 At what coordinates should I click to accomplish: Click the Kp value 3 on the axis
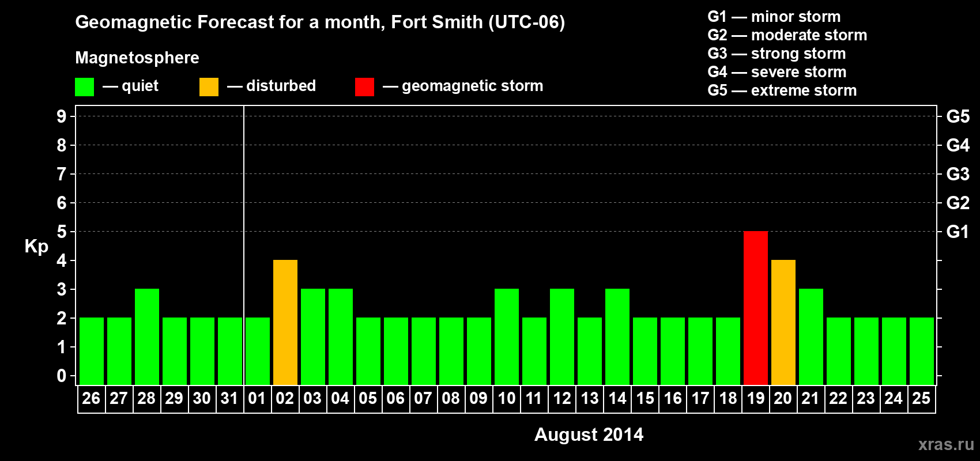click(x=62, y=289)
